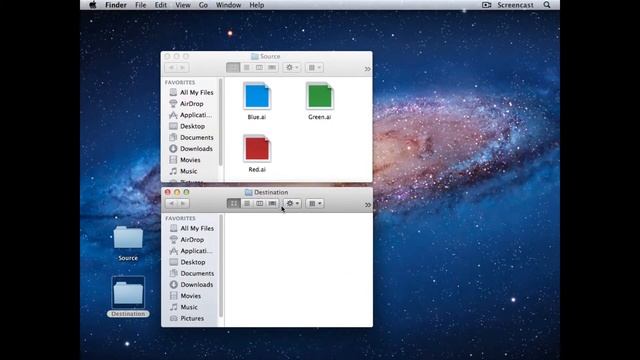Open AirDrop in Source sidebar
This screenshot has height=360, width=640.
(x=191, y=104)
